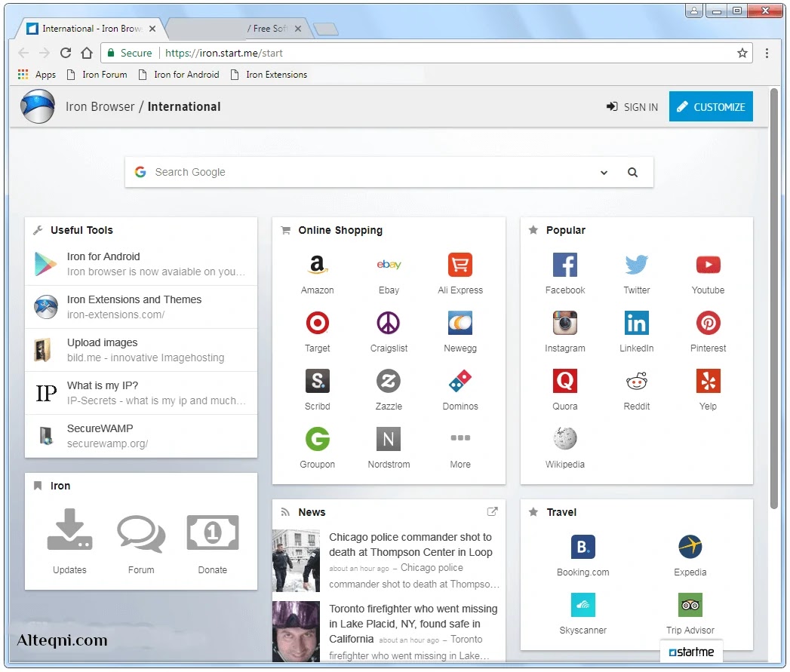
Task: Open the Newegg shortcut
Action: 460,323
